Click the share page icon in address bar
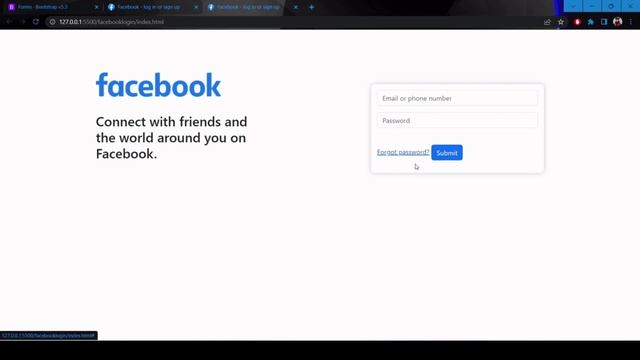Viewport: 640px width, 360px height. coord(547,22)
